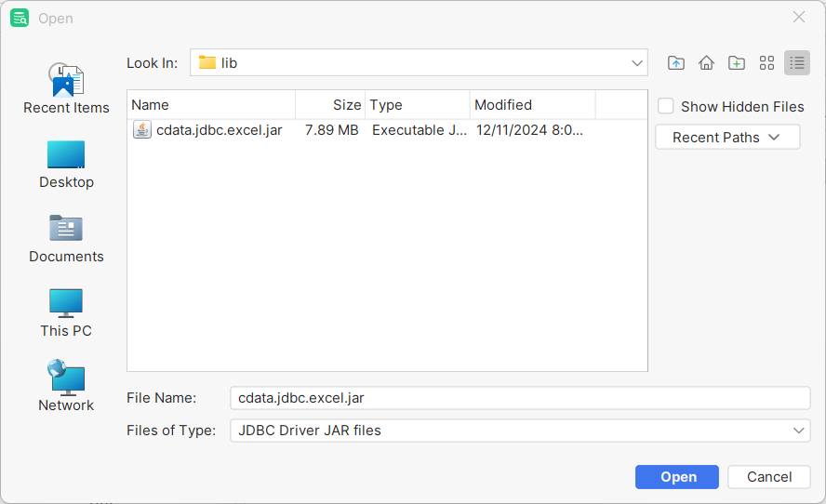Switch to icons grid view
This screenshot has width=826, height=504.
766,63
